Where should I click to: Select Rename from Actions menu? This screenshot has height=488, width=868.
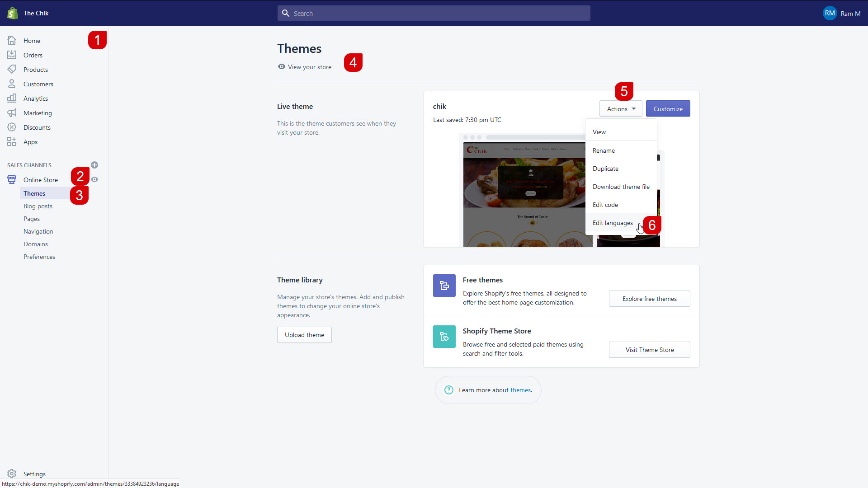point(621,150)
